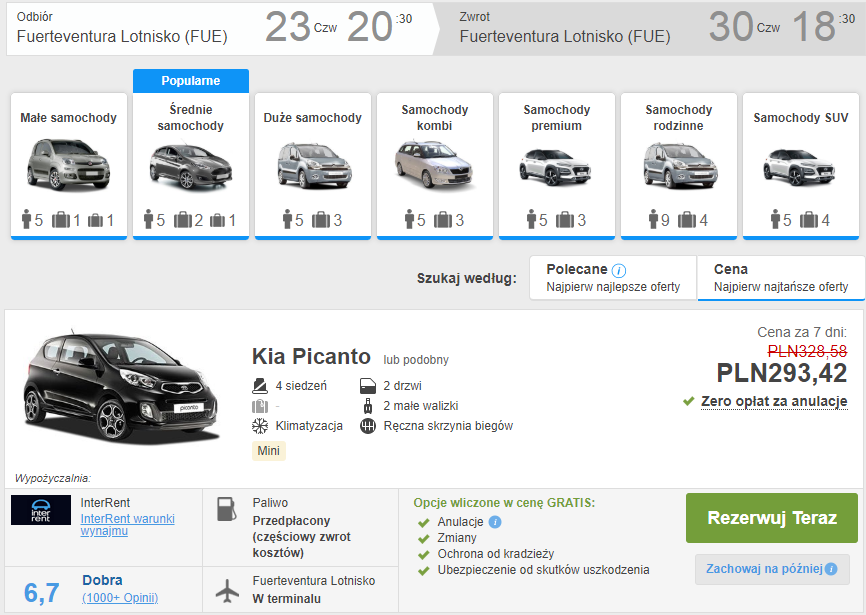The image size is (866, 615).
Task: Click the info icon next to Polecane
Action: click(619, 271)
